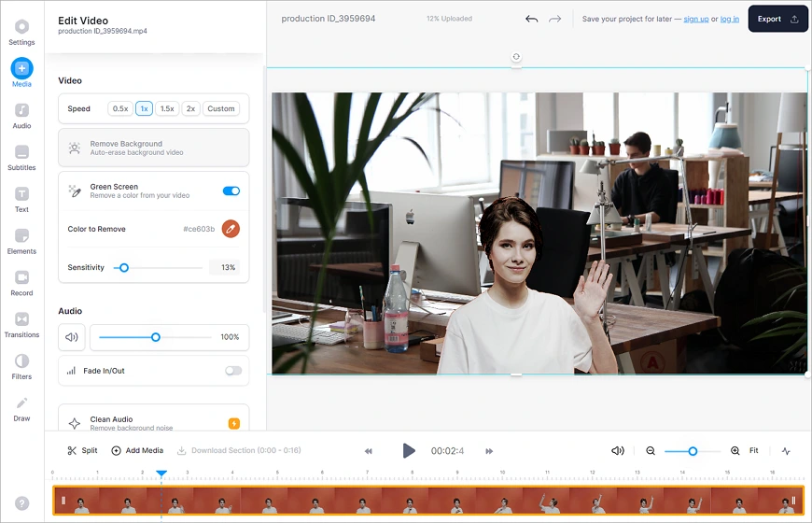Screen dimensions: 812x523
Task: Zoom in the timeline
Action: pos(735,451)
